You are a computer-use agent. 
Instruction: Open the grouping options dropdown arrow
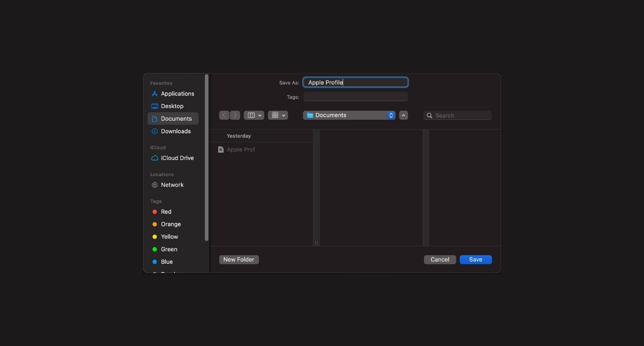tap(284, 115)
